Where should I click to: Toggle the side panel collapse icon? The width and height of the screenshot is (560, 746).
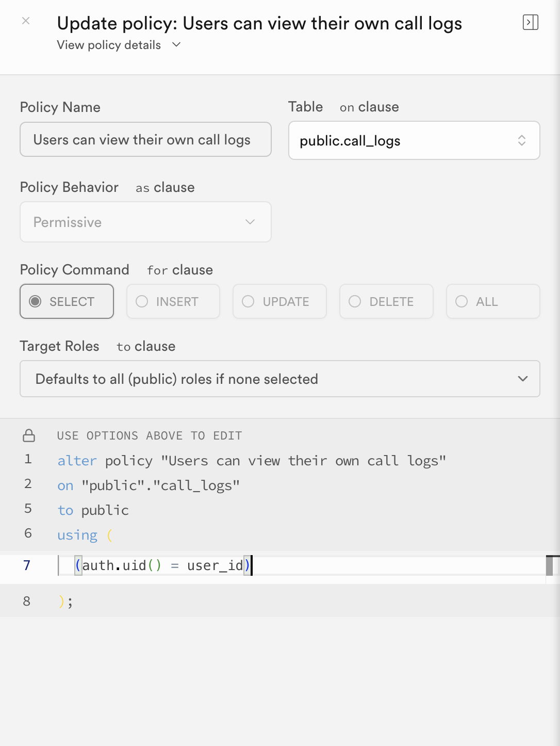[531, 22]
